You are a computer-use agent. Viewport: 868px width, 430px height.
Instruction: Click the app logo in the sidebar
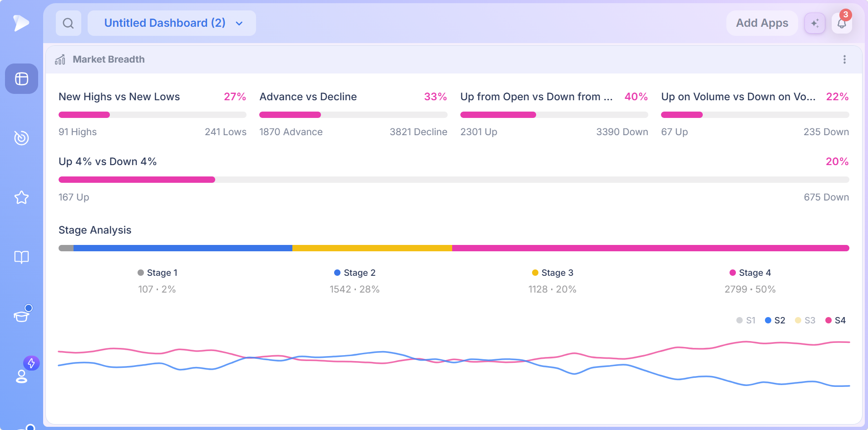click(21, 23)
